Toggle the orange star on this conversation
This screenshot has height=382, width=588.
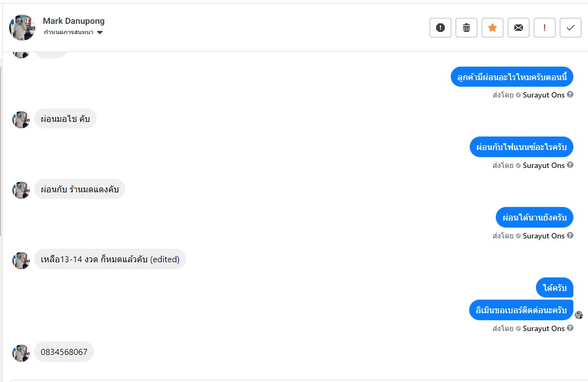[493, 28]
